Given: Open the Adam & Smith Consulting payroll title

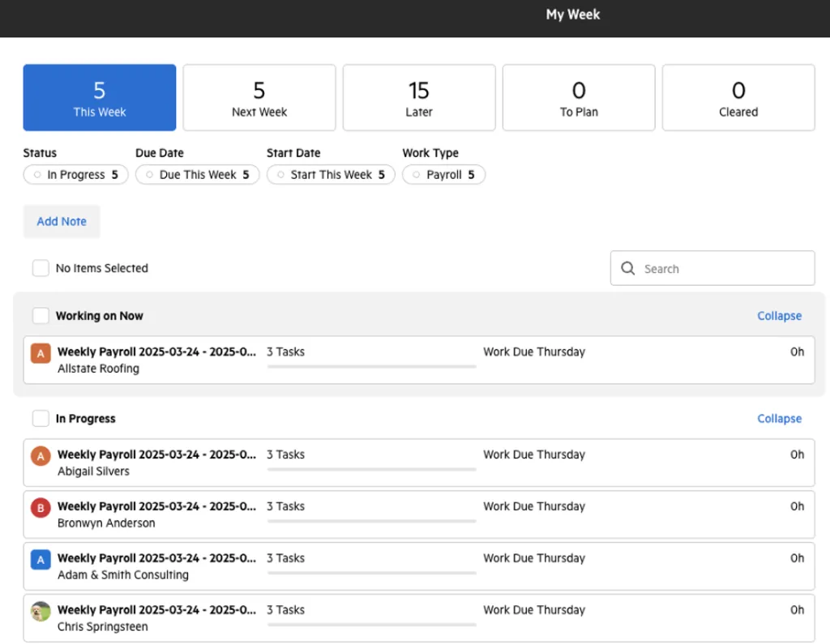Looking at the screenshot, I should click(x=156, y=558).
